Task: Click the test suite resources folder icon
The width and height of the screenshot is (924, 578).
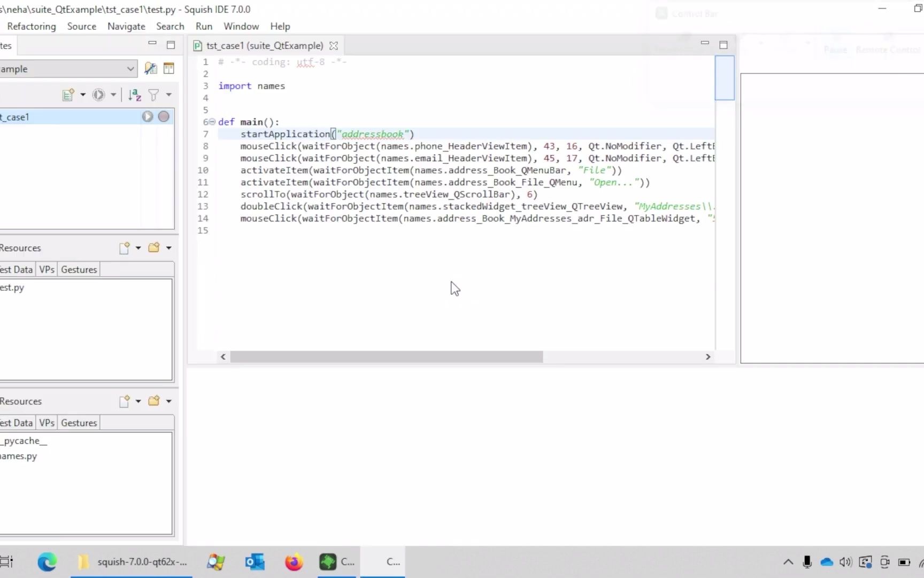Action: (154, 401)
